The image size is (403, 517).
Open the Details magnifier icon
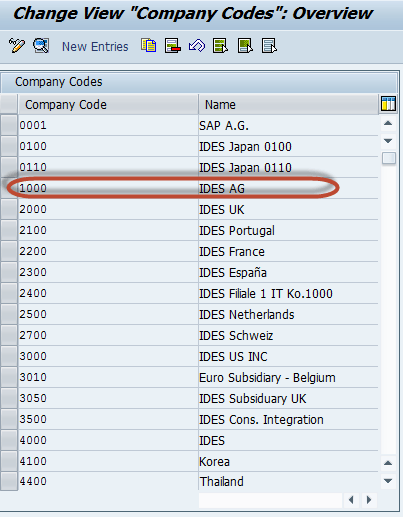pyautogui.click(x=41, y=46)
